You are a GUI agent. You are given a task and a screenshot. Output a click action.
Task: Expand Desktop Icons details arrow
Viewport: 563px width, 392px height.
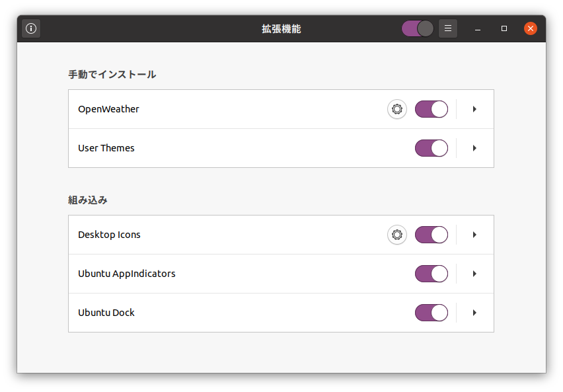[x=474, y=235]
